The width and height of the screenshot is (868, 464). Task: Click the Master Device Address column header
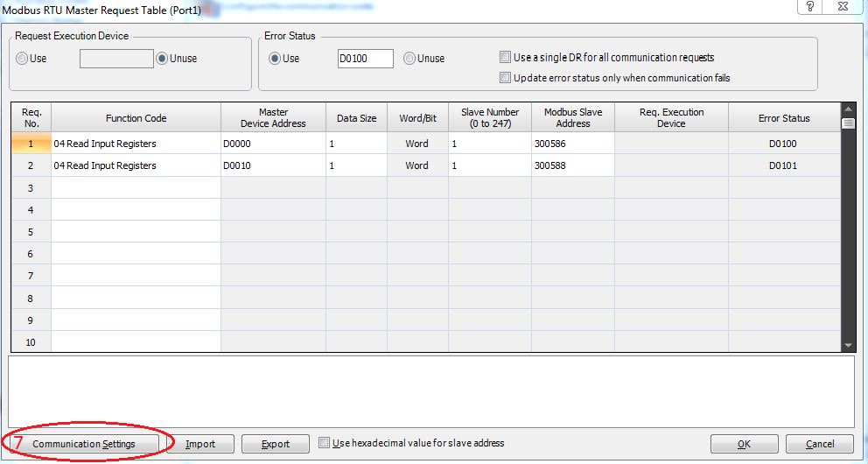[x=274, y=117]
